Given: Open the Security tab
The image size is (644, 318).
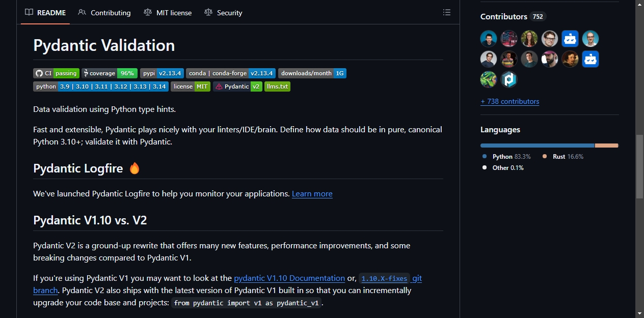Looking at the screenshot, I should (223, 13).
